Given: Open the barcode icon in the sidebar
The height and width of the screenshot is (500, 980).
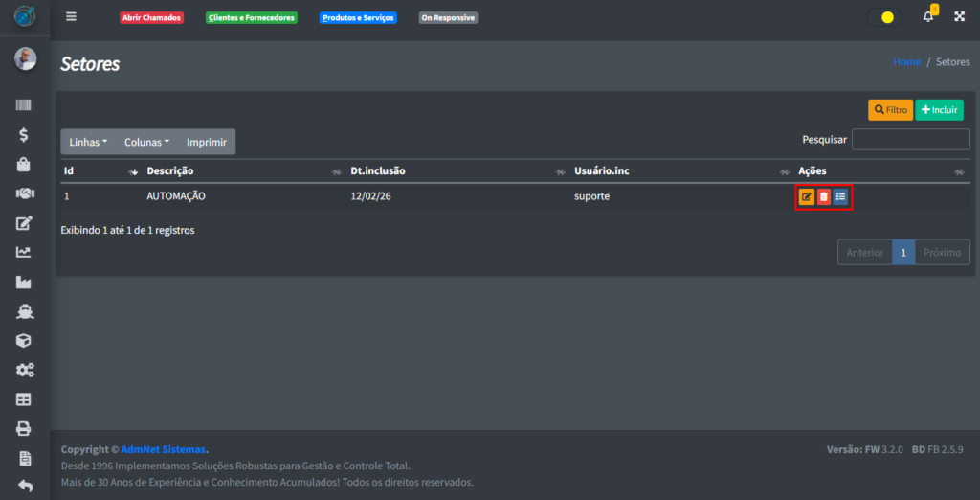Looking at the screenshot, I should tap(24, 105).
